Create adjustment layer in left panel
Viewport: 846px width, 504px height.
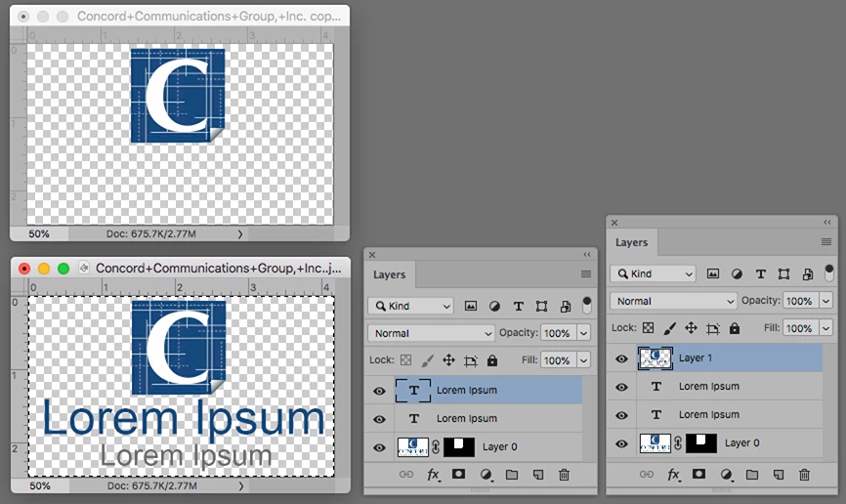click(x=486, y=475)
